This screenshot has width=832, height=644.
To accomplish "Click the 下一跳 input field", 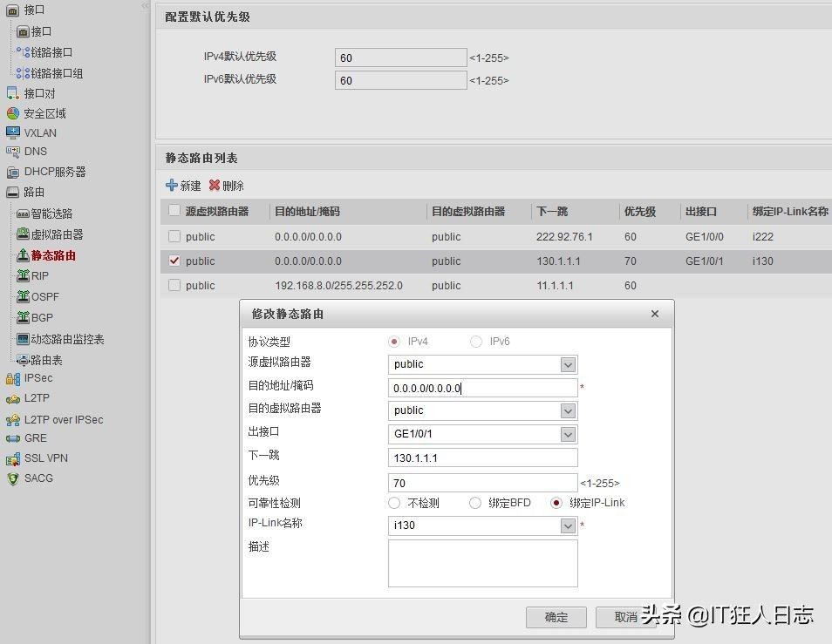I will [482, 458].
